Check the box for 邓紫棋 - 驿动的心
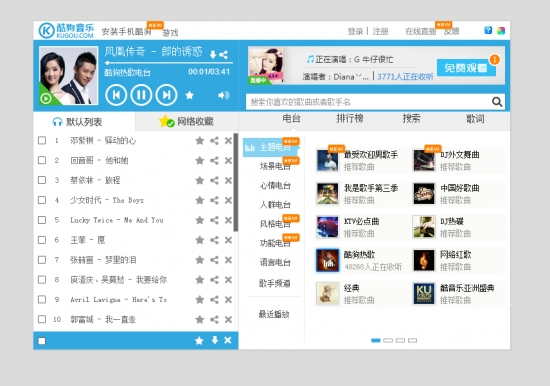Image resolution: width=550 pixels, height=386 pixels. click(42, 141)
